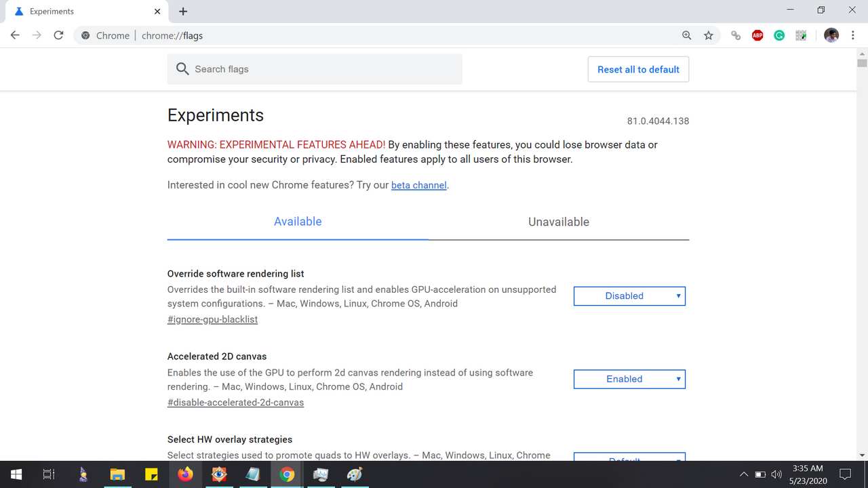868x488 pixels.
Task: Show hidden system tray icons
Action: [743, 474]
